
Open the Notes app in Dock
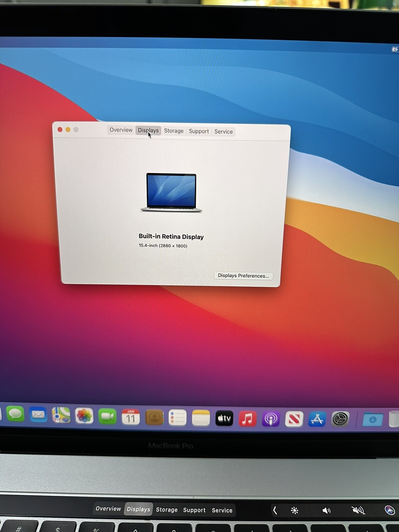pos(201,418)
